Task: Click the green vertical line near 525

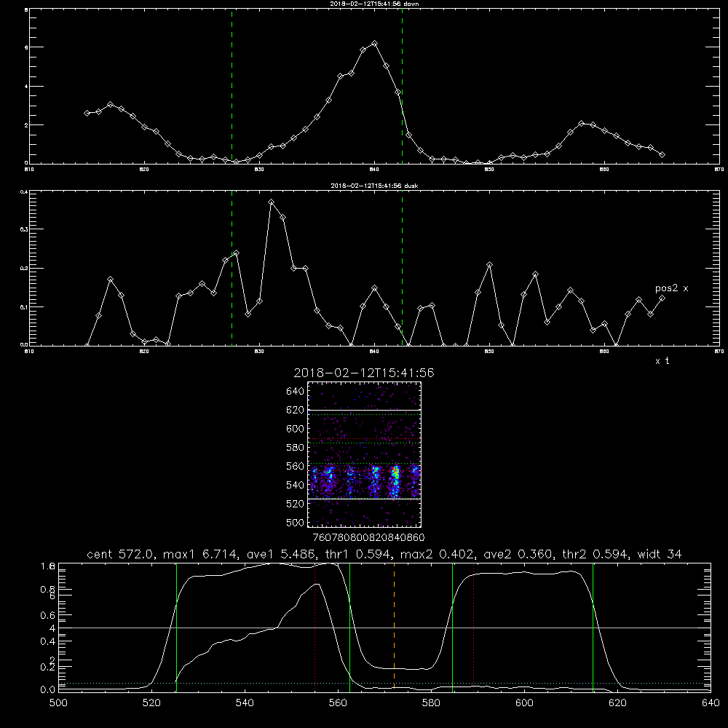Action: click(x=176, y=626)
